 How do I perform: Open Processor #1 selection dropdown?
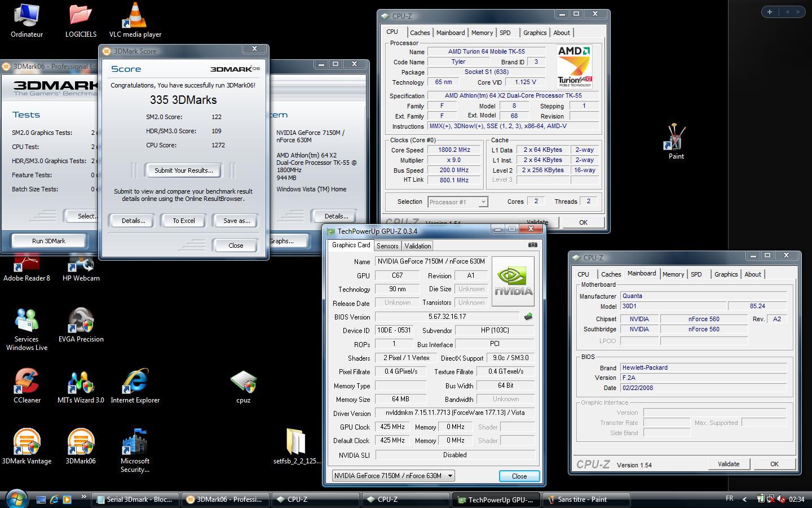click(457, 202)
